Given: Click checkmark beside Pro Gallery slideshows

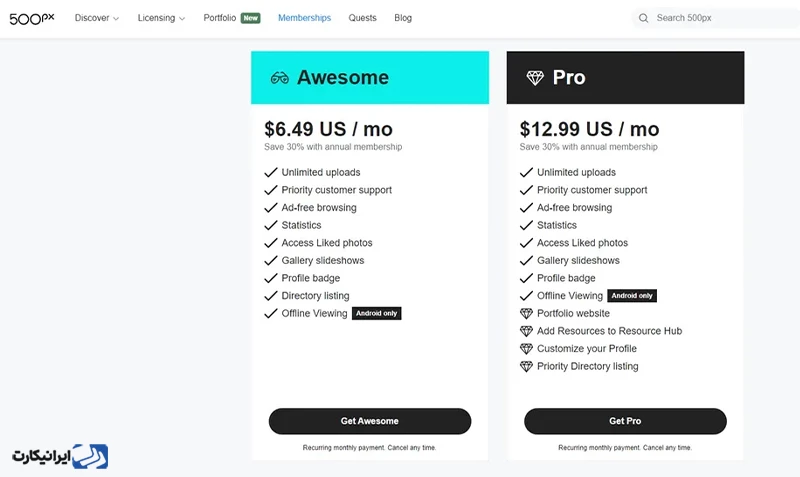Looking at the screenshot, I should point(526,261).
